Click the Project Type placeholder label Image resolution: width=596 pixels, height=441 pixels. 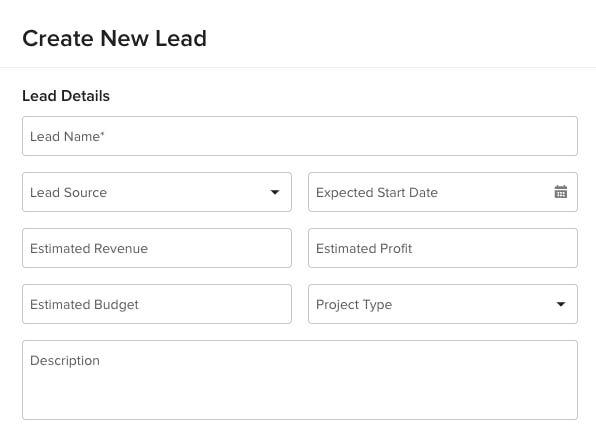(354, 305)
